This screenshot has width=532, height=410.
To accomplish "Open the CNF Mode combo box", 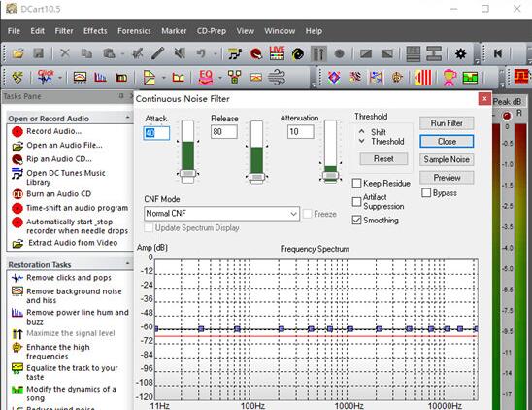I will point(222,214).
